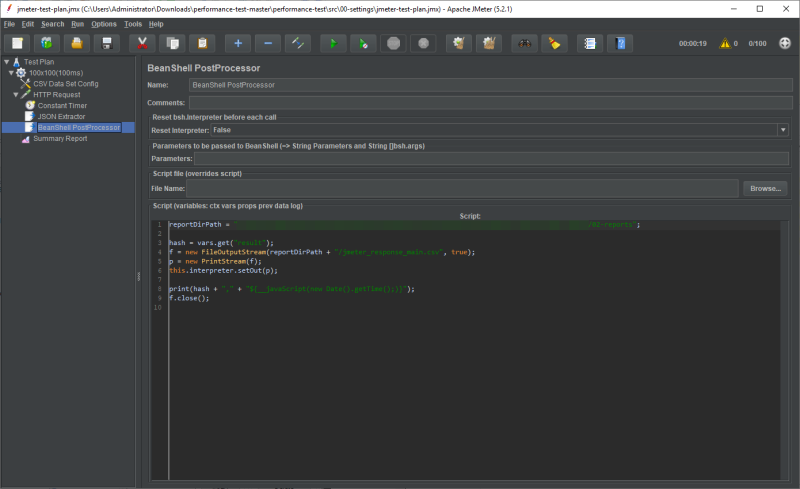
Task: Open the Reset Interpreter dropdown
Action: tap(783, 130)
